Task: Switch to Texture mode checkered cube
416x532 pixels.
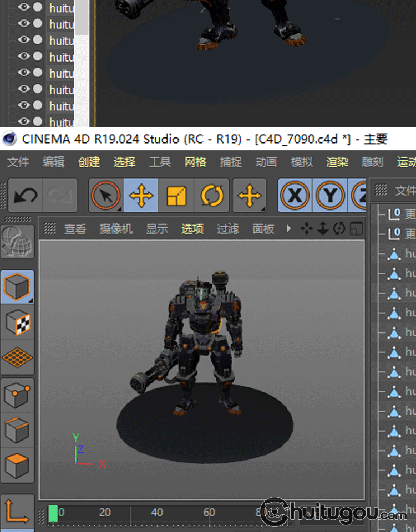Action: pos(17,322)
